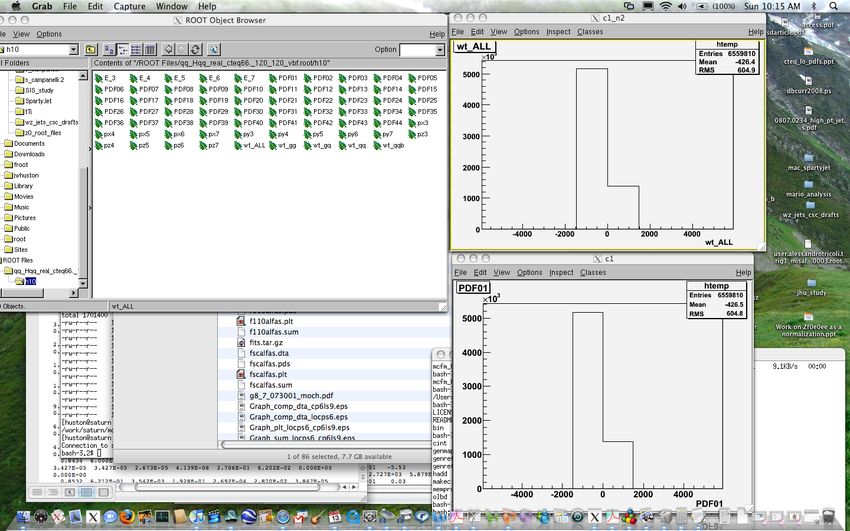Open Capture menu in Grab menu bar
This screenshot has height=531, width=850.
(x=130, y=6)
